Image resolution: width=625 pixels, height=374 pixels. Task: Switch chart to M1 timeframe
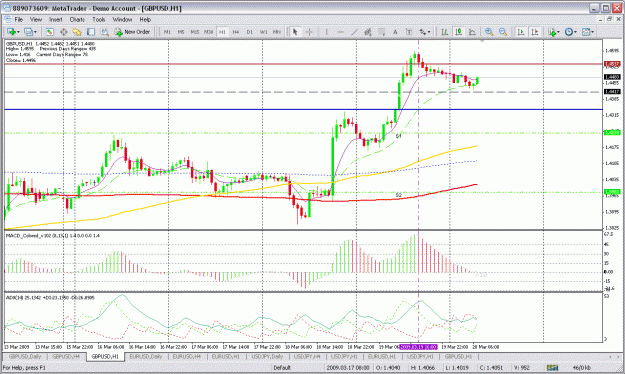pos(167,32)
